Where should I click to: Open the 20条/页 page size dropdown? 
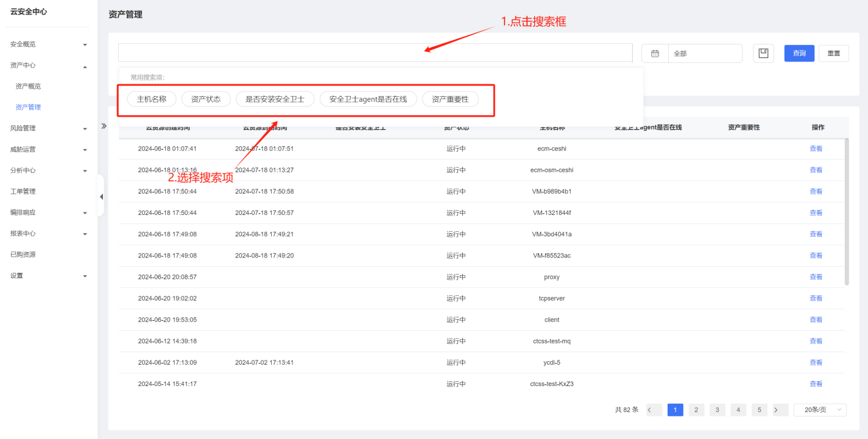819,410
